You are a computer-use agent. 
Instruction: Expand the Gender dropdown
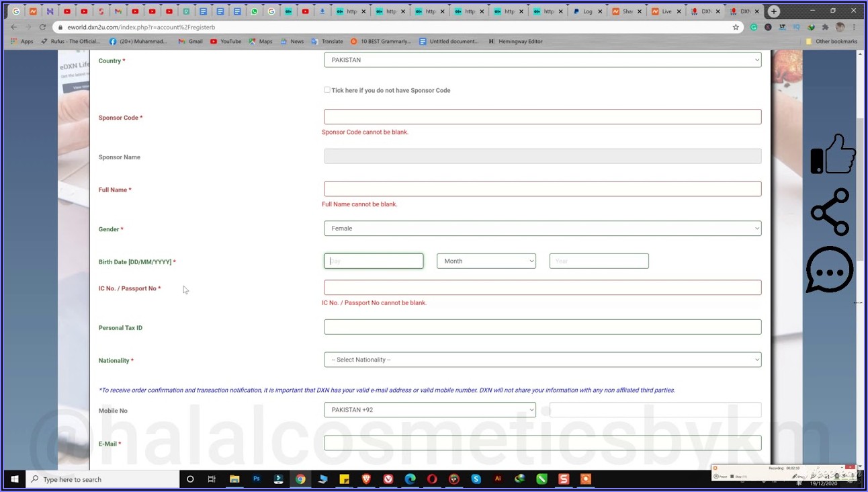[542, 229]
